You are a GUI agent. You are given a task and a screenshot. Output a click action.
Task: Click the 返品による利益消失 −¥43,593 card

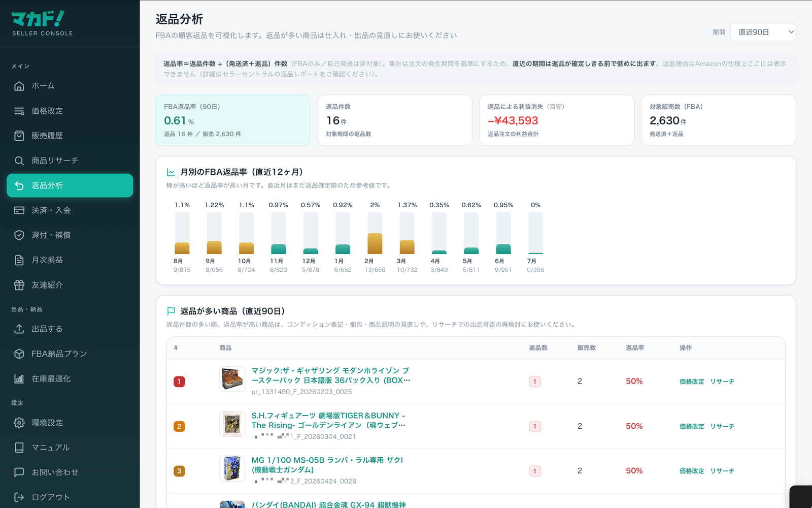click(557, 120)
